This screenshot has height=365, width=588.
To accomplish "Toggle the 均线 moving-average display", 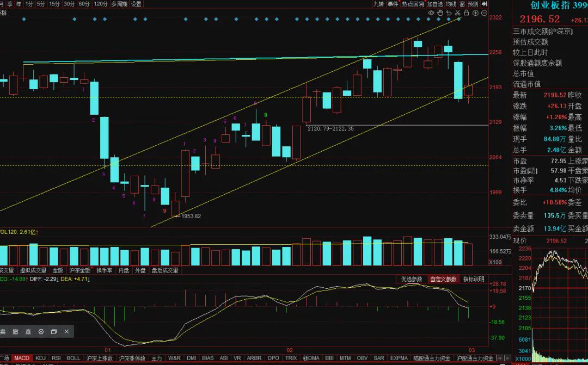I will point(451,4).
